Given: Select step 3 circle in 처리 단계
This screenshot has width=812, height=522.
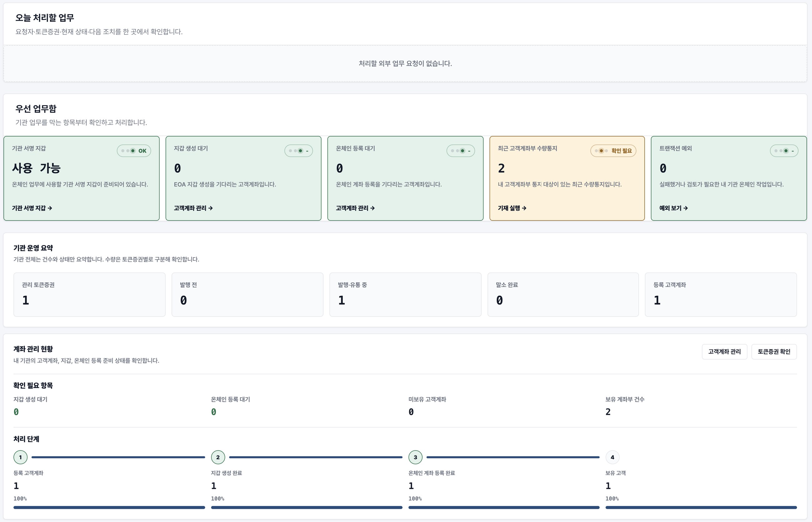Looking at the screenshot, I should point(415,457).
